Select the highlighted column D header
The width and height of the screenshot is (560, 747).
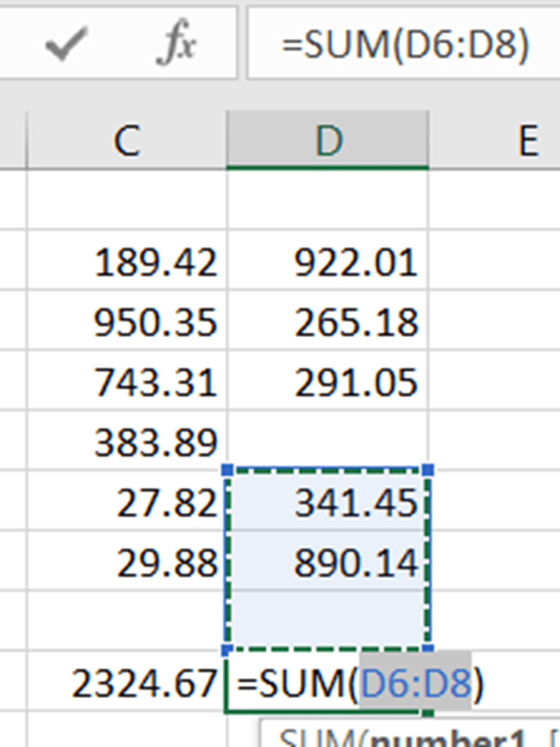(328, 141)
